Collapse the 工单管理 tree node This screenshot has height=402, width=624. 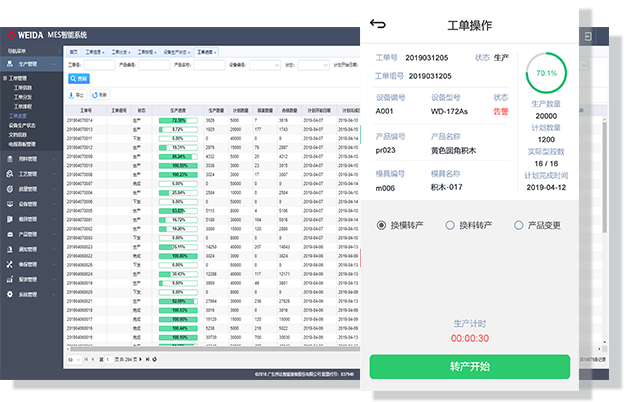pos(5,78)
